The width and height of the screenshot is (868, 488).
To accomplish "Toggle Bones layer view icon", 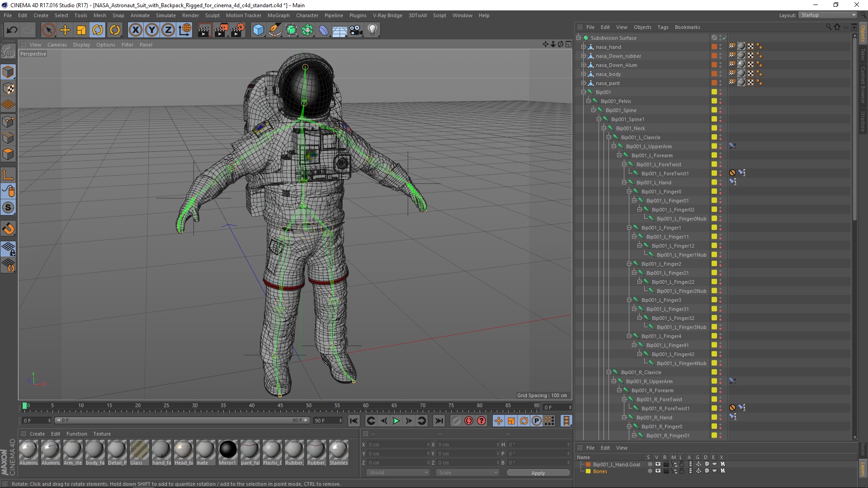I will [658, 471].
